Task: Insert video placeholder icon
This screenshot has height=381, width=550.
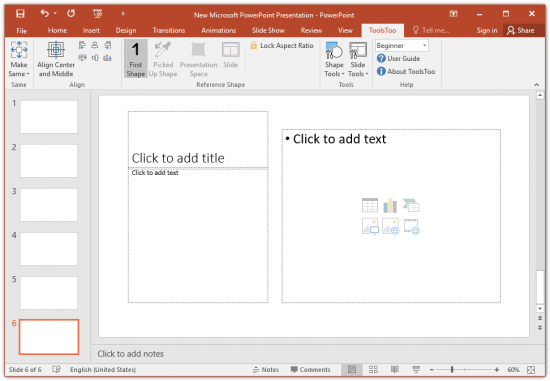Action: pos(411,226)
